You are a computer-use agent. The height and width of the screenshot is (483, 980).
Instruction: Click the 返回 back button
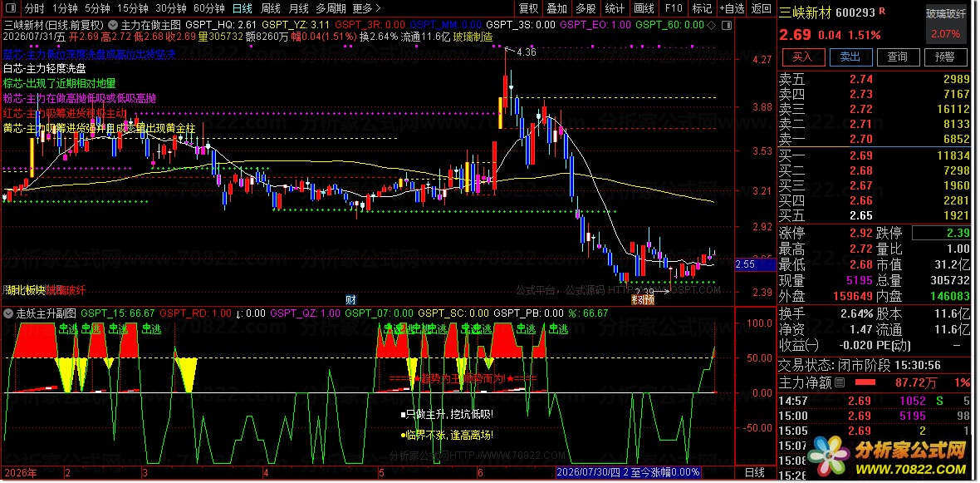[x=762, y=9]
